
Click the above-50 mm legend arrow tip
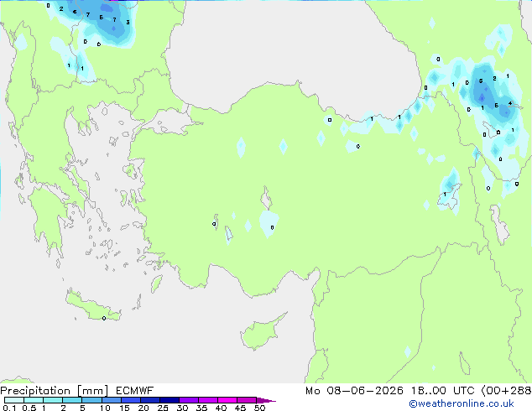[266, 401]
